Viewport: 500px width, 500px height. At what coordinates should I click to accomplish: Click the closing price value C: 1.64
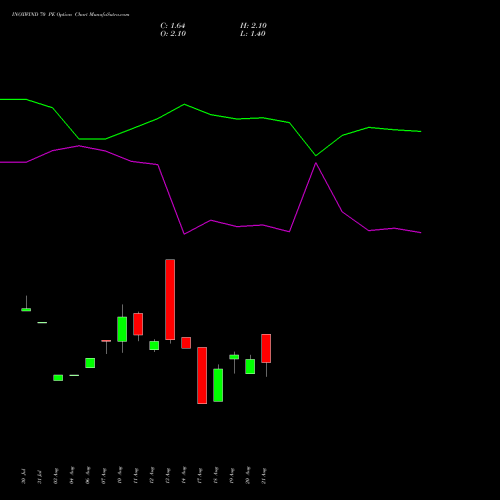173,26
